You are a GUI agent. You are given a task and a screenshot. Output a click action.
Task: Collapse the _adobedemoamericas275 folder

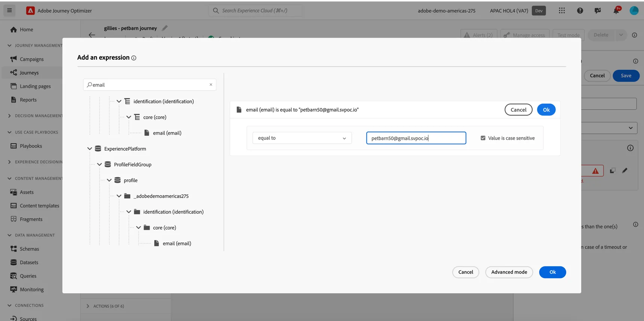[x=119, y=196]
